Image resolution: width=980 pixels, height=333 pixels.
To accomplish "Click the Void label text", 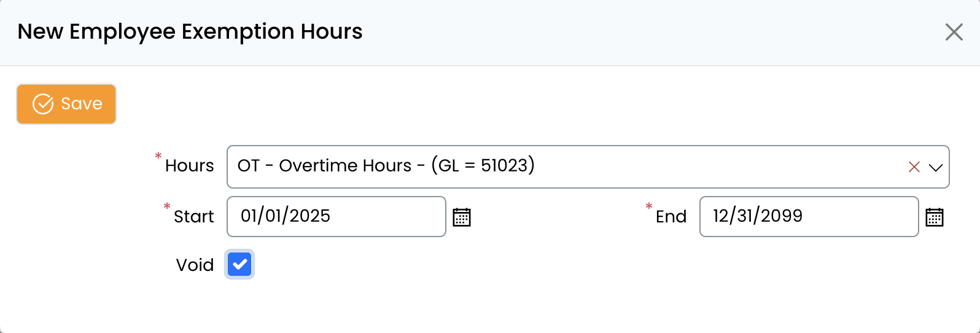I will coord(195,265).
